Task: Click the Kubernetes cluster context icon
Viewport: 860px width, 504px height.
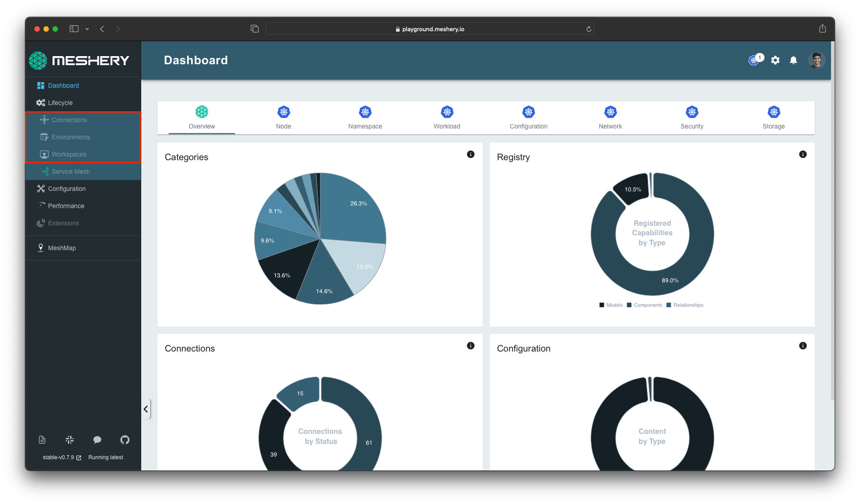Action: pyautogui.click(x=754, y=60)
